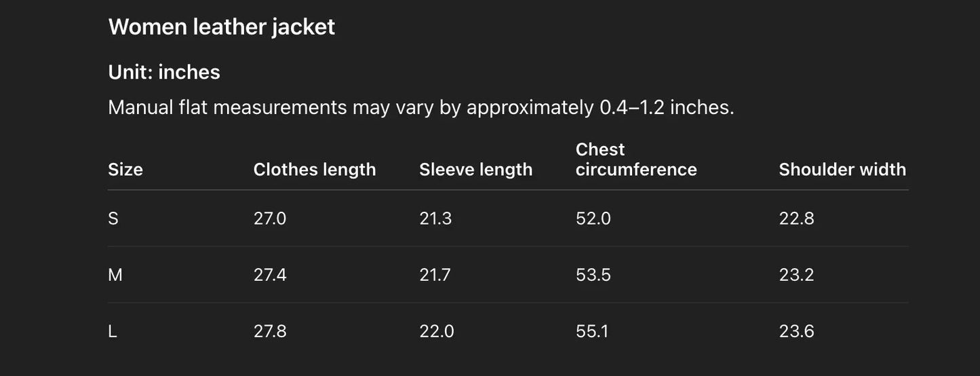The image size is (980, 376).
Task: Click the 55.1 chest circumference value
Action: pos(591,331)
